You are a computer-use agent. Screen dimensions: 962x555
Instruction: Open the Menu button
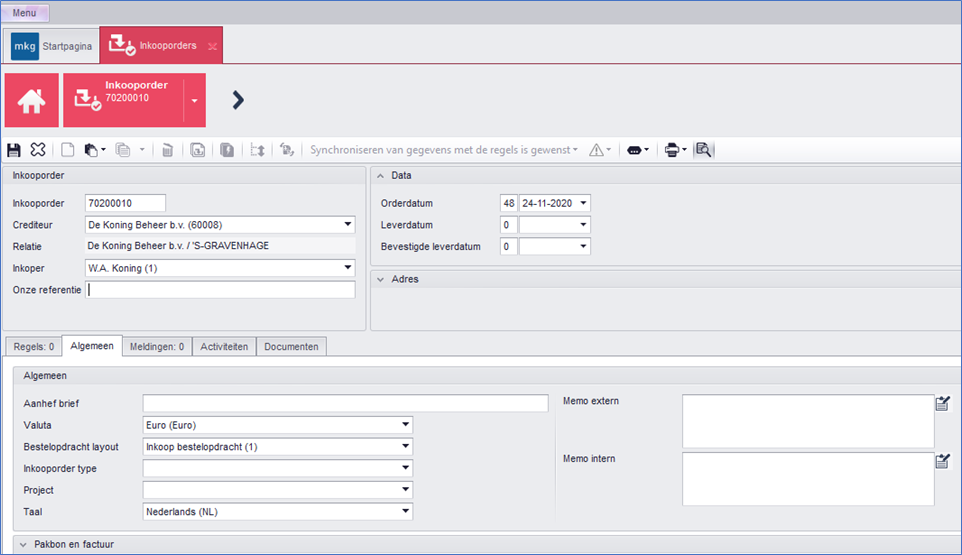point(25,13)
